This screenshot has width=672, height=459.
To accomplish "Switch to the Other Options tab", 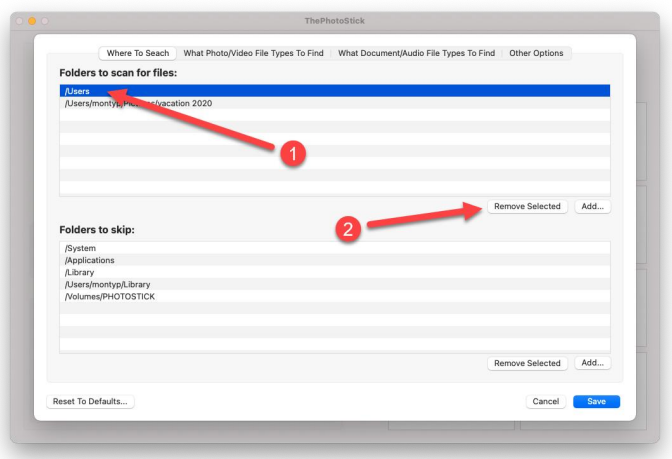I will click(x=536, y=53).
